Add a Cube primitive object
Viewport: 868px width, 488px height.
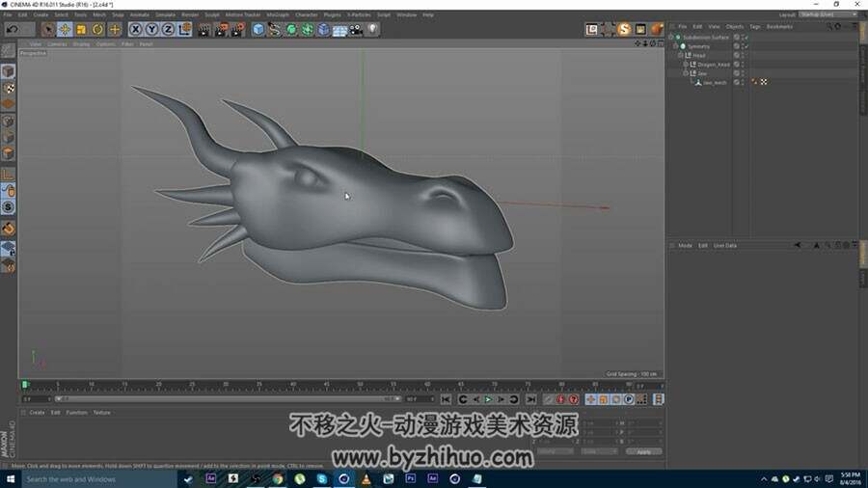tap(258, 29)
